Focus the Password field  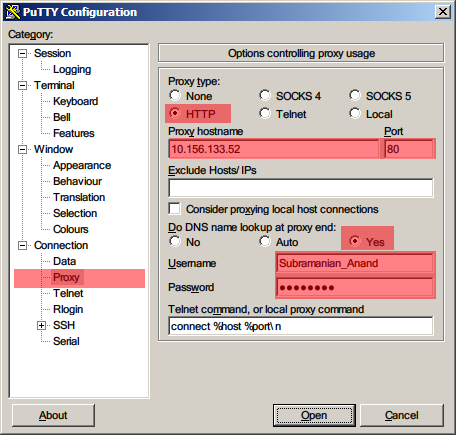(355, 288)
